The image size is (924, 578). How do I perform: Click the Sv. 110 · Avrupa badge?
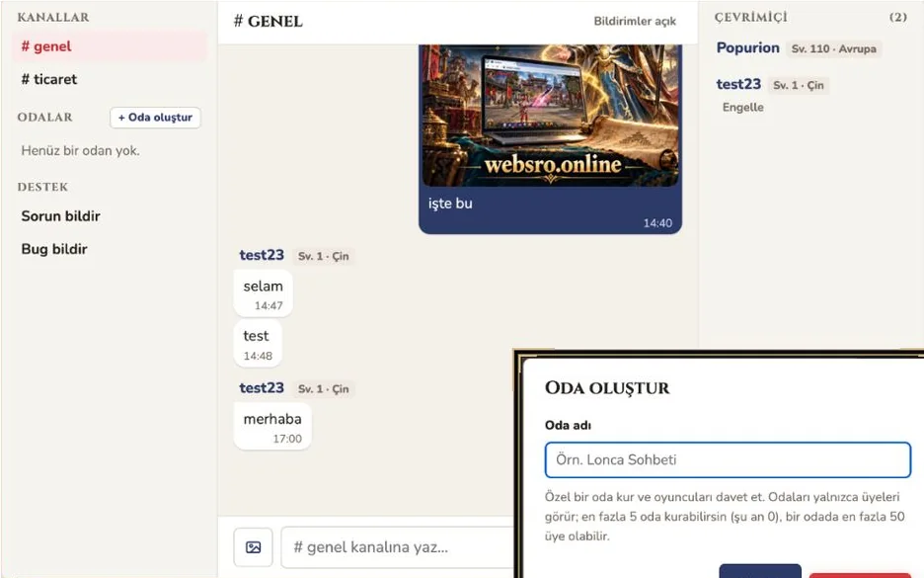pyautogui.click(x=833, y=49)
